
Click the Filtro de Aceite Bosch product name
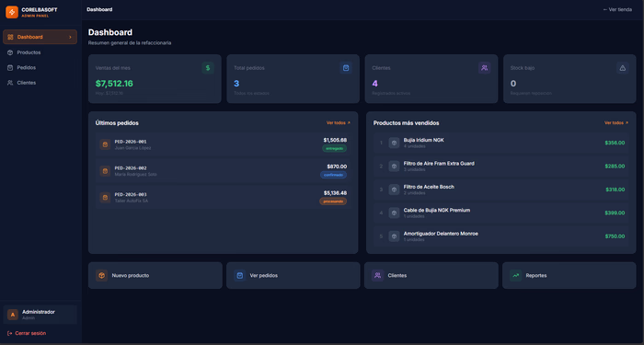coord(429,187)
